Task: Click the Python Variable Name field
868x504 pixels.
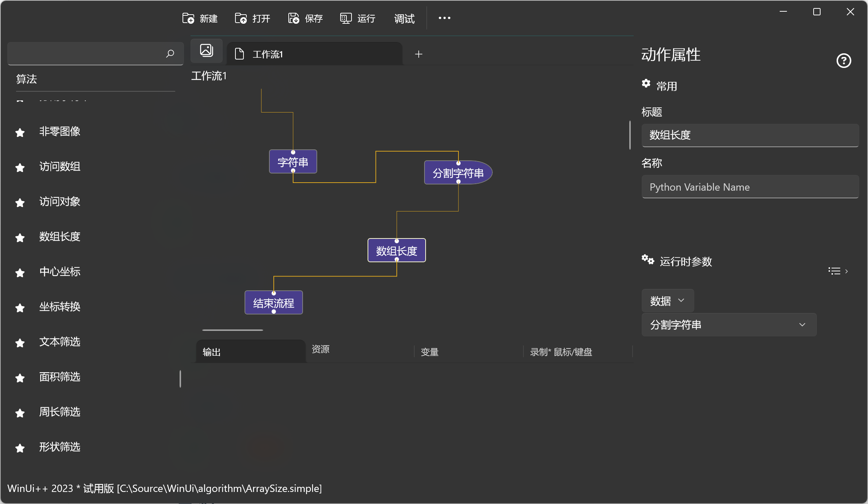Action: tap(750, 187)
